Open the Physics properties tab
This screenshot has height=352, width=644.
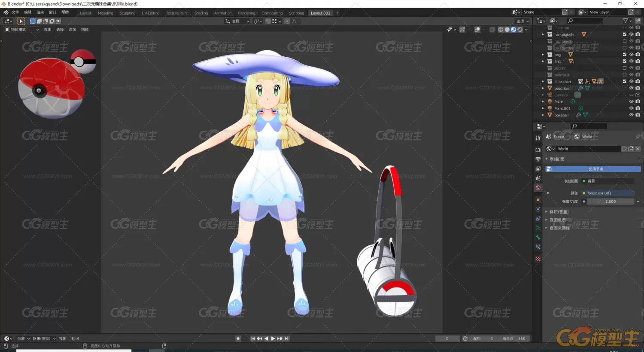538,209
